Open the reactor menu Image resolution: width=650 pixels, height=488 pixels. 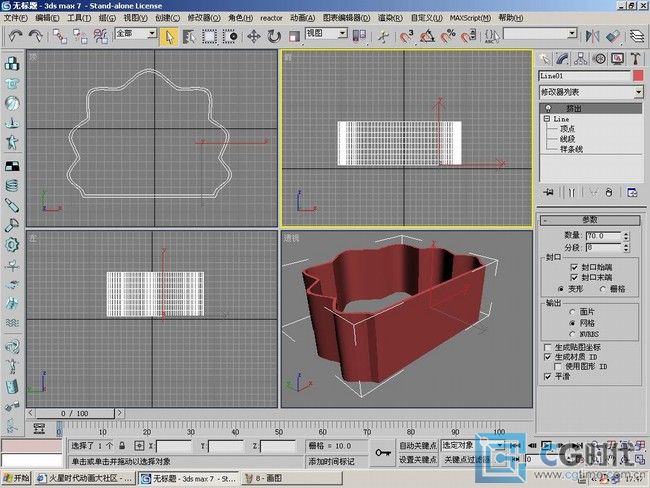271,18
